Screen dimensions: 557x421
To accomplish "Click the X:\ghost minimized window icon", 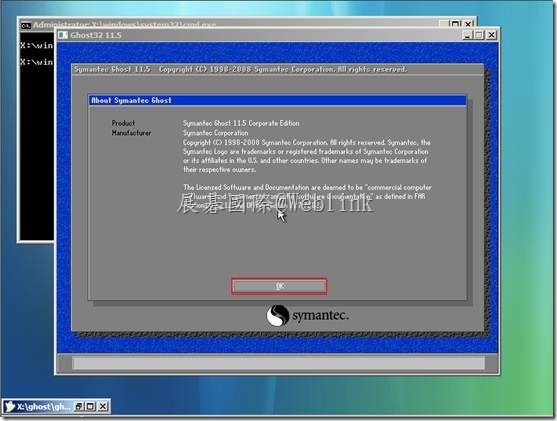I will coord(9,406).
